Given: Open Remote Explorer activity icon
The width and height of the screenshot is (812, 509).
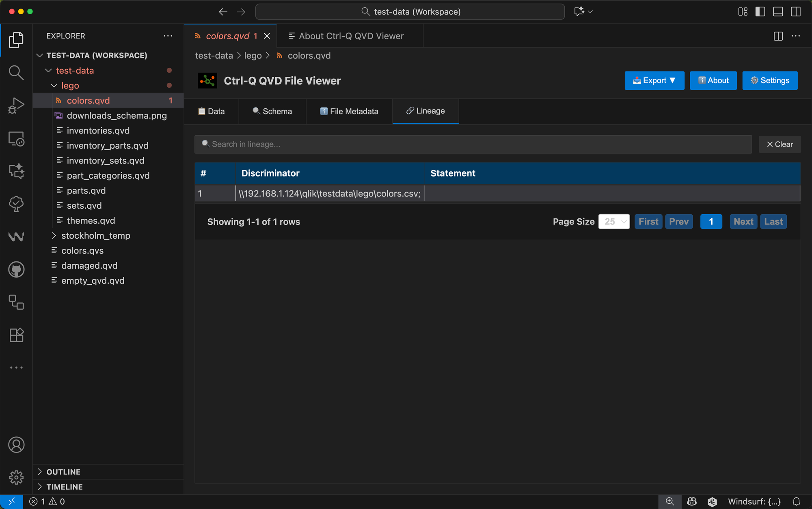Looking at the screenshot, I should (16, 138).
